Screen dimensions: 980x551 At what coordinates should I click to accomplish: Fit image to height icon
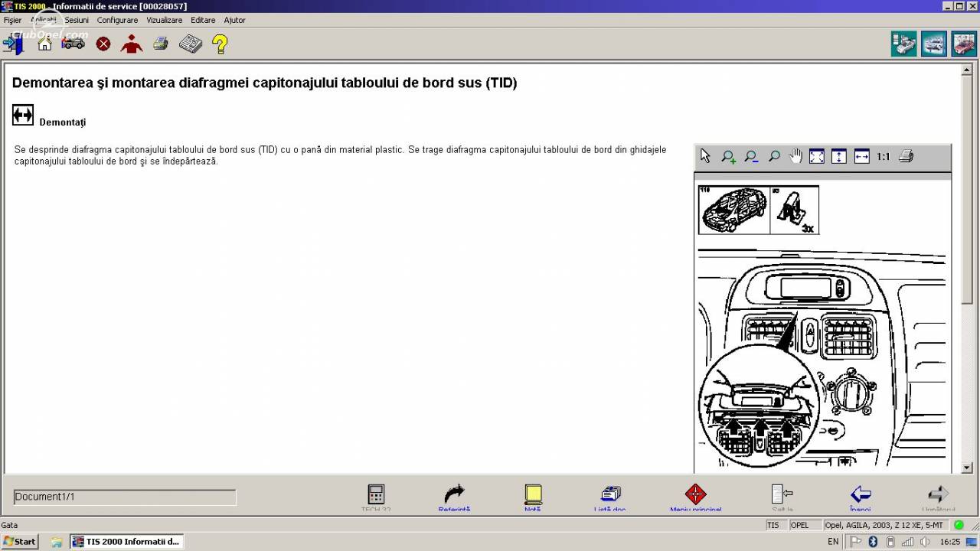pos(839,156)
